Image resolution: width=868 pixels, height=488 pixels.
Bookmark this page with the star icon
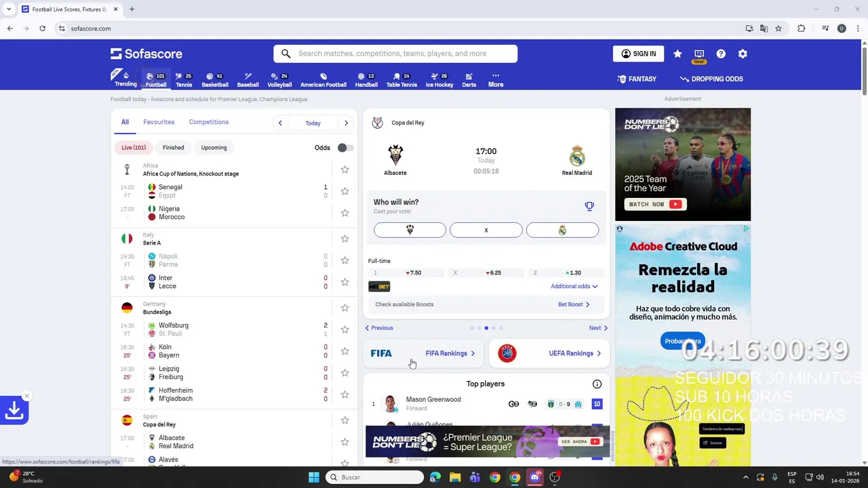click(778, 28)
